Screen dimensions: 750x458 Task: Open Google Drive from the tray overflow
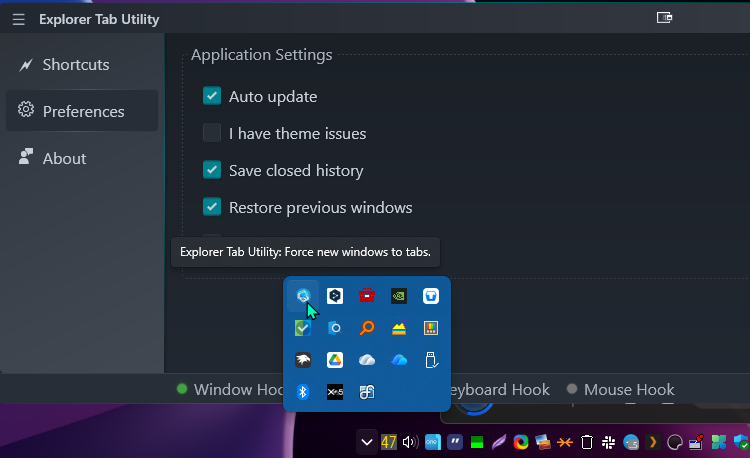tap(335, 360)
